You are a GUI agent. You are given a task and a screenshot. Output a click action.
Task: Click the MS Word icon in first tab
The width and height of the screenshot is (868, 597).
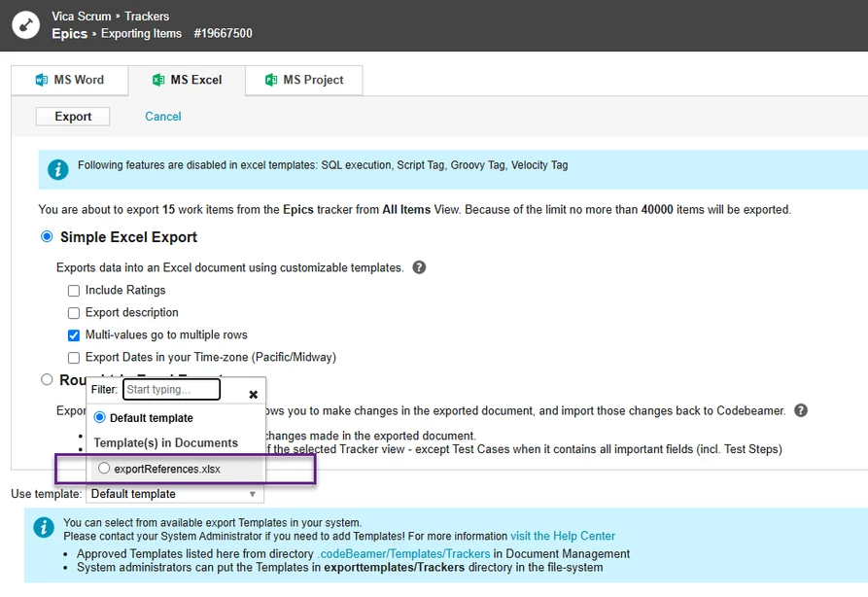(x=42, y=80)
